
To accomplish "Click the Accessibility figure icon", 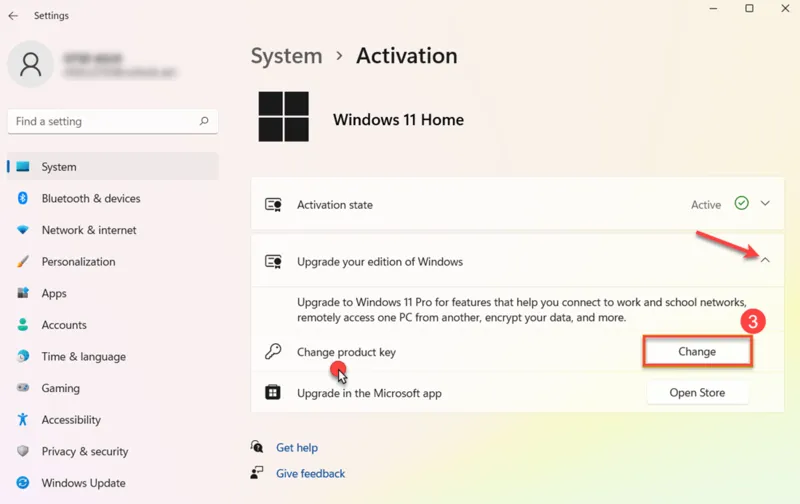I will [x=23, y=419].
